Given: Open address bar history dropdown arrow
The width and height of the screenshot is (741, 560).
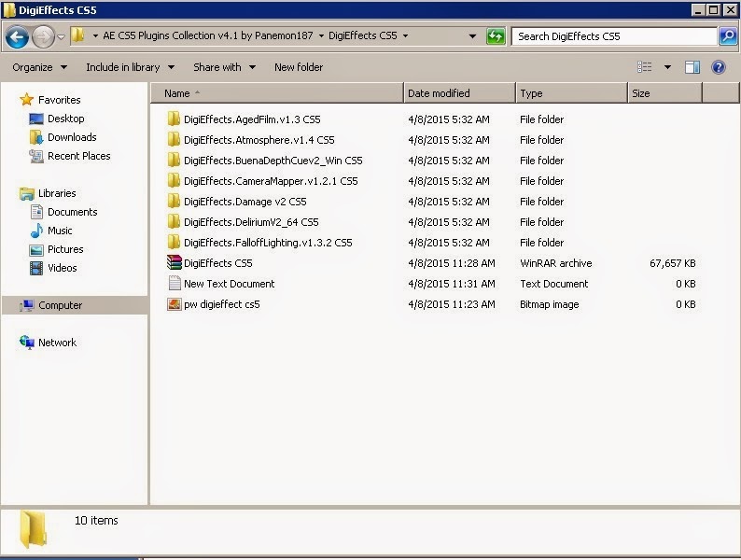Looking at the screenshot, I should [472, 35].
